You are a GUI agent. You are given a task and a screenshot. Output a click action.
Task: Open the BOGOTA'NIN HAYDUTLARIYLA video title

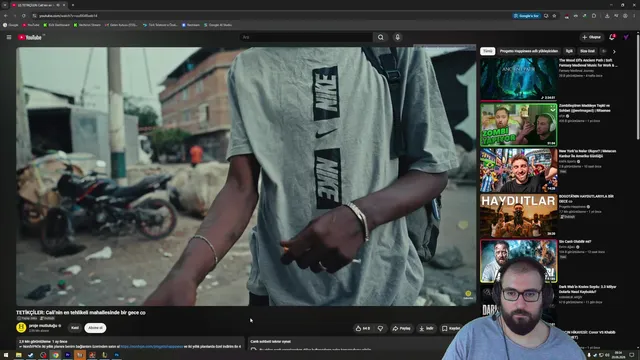[x=586, y=199]
